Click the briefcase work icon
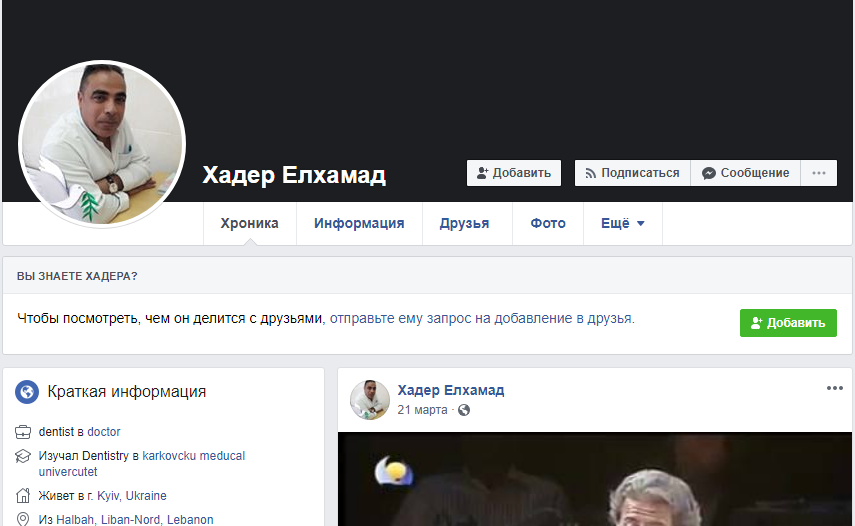Screen dimensions: 855x526 (24, 432)
